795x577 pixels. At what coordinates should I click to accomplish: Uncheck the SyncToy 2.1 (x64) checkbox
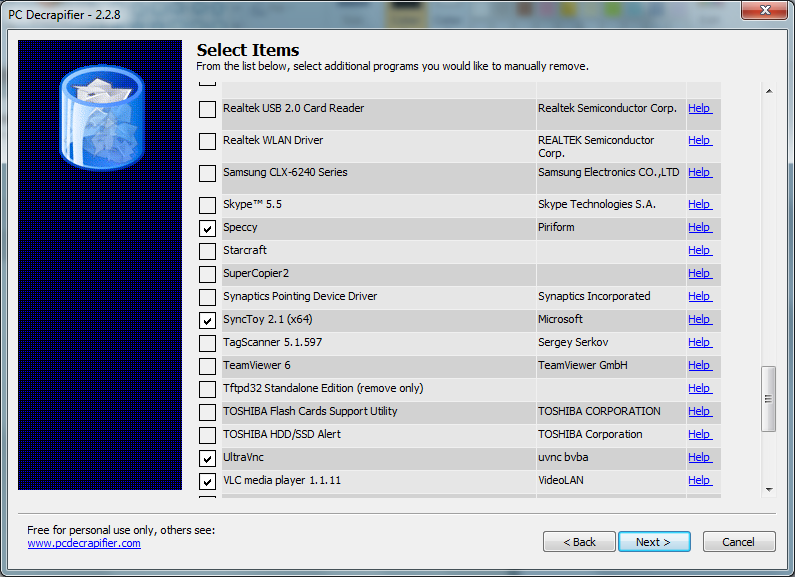[207, 320]
